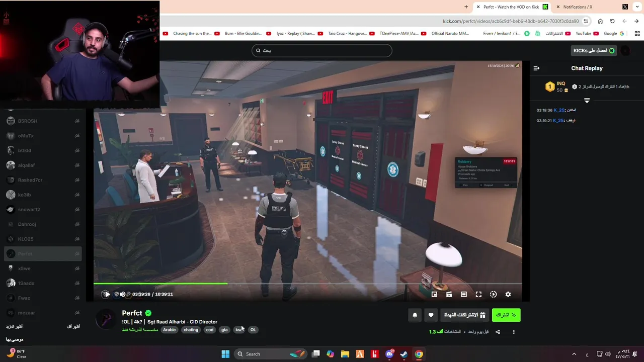Open ko3ib channel in sidebar

pos(43,195)
